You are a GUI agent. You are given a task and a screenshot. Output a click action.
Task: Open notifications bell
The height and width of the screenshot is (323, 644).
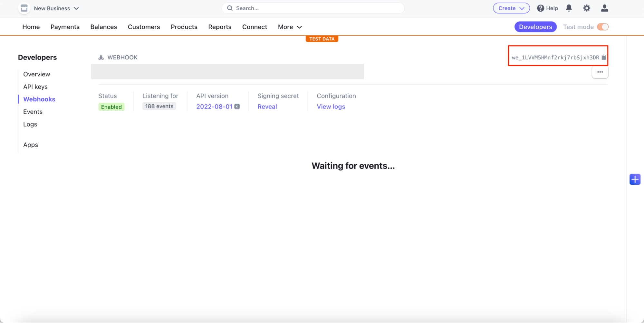[x=569, y=8]
